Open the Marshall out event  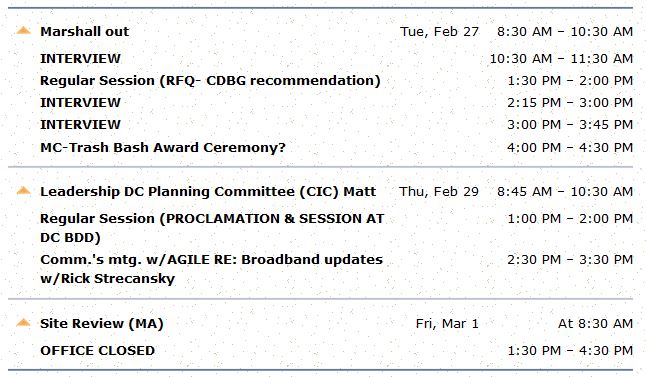pos(84,31)
